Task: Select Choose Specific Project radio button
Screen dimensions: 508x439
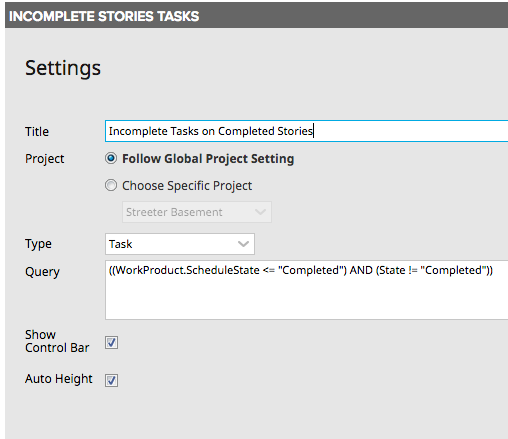Action: click(x=111, y=185)
